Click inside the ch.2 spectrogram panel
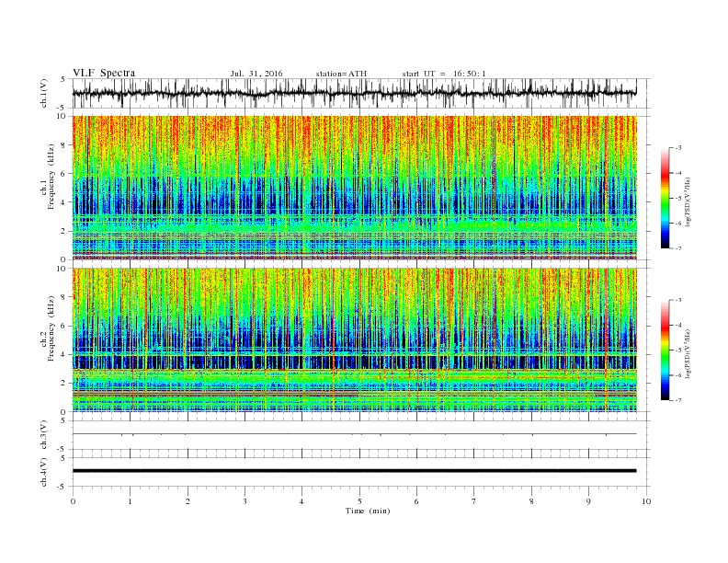 355,340
